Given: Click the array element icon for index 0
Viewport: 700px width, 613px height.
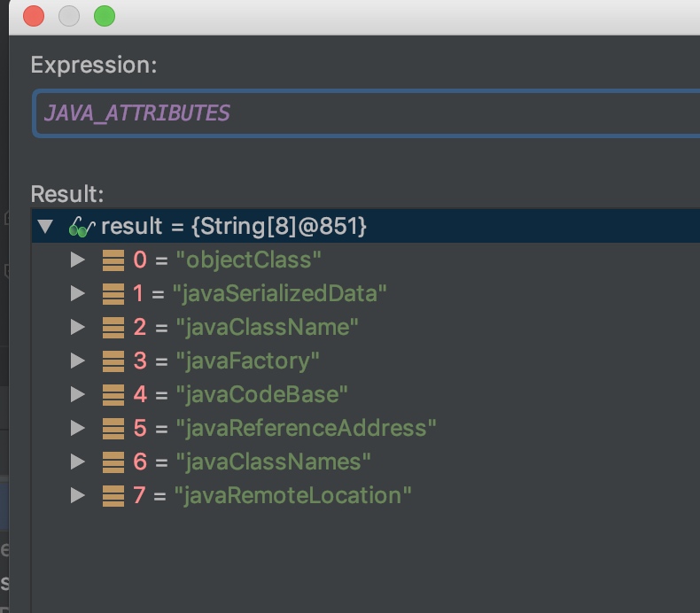Looking at the screenshot, I should click(113, 260).
